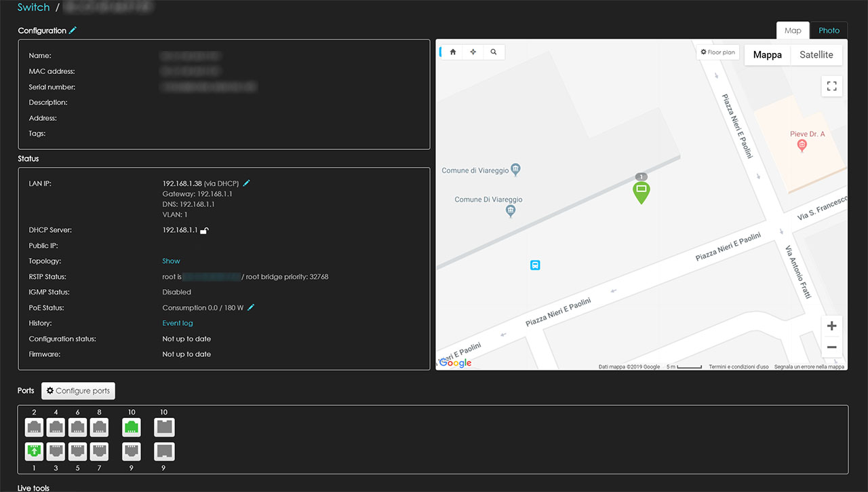Open the Event log link
Image resolution: width=868 pixels, height=492 pixels.
click(x=178, y=324)
